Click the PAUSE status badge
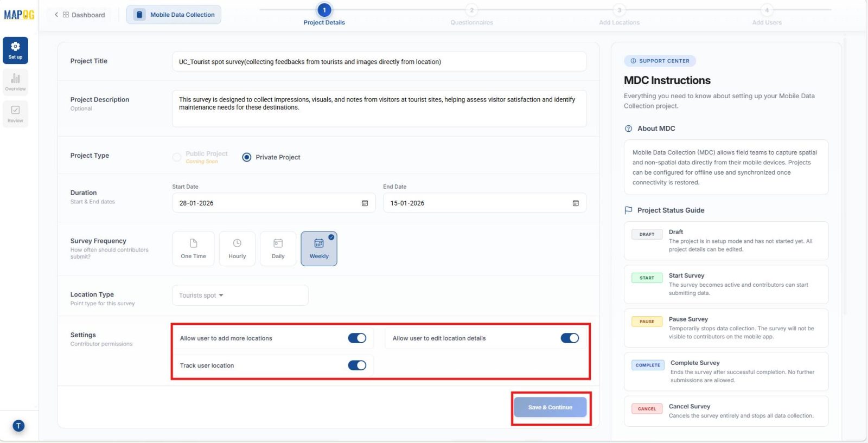Screen dimensions: 868x443 pyautogui.click(x=647, y=322)
